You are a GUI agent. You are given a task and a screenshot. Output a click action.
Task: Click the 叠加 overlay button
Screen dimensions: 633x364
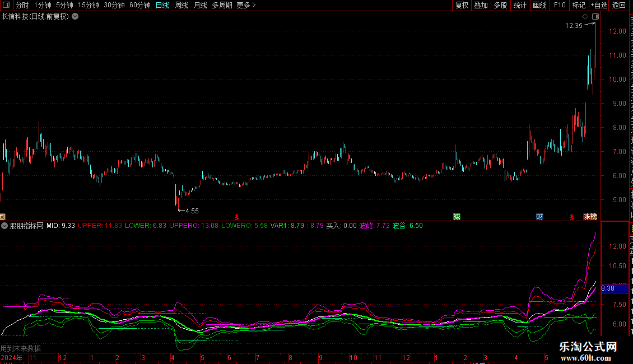click(x=481, y=5)
